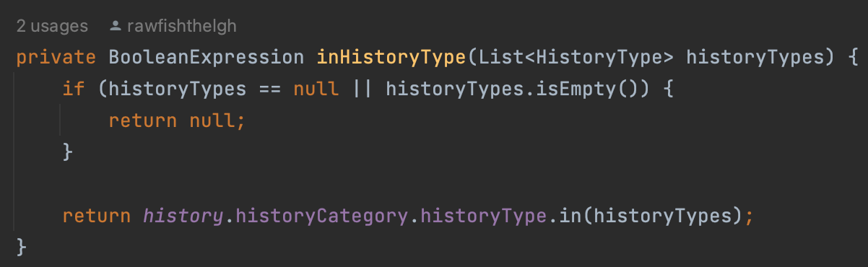Open the '2 usages' inlay hint
This screenshot has width=868, height=267.
point(52,27)
